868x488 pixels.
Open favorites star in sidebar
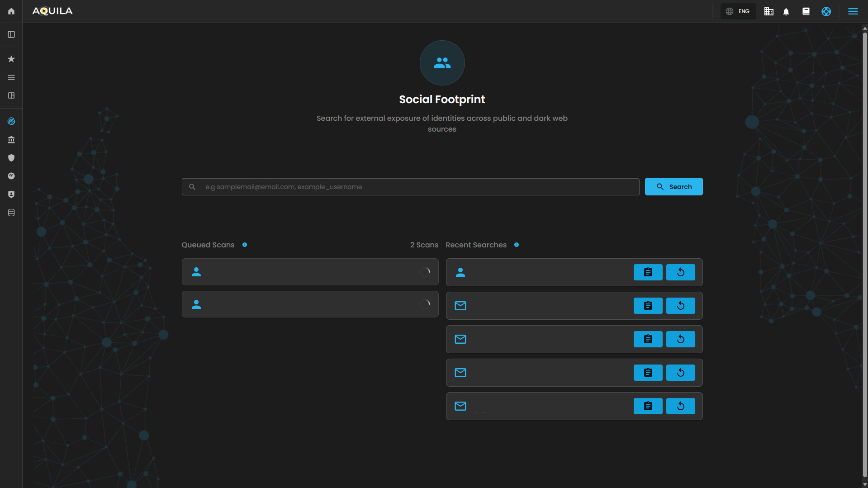point(11,59)
